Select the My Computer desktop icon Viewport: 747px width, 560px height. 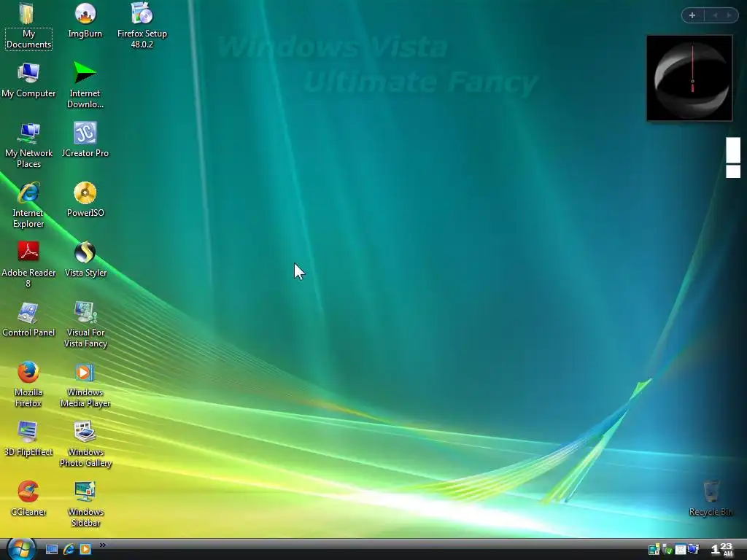click(x=28, y=80)
